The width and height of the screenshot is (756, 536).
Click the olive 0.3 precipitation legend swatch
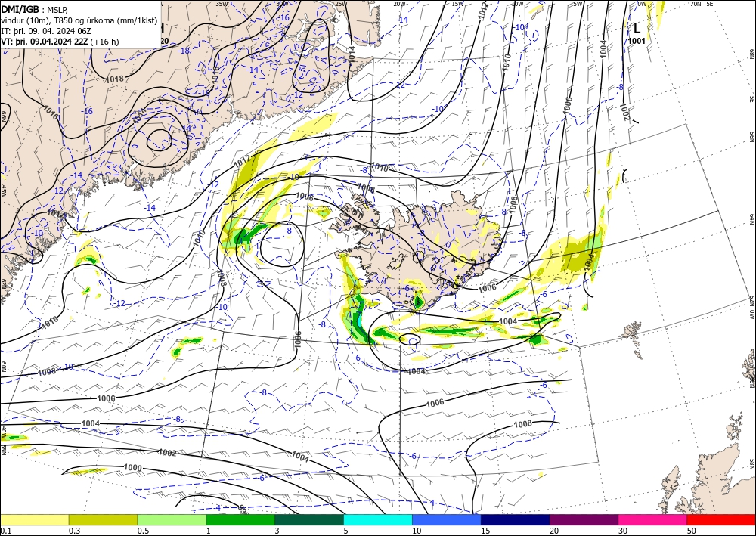coord(103,519)
